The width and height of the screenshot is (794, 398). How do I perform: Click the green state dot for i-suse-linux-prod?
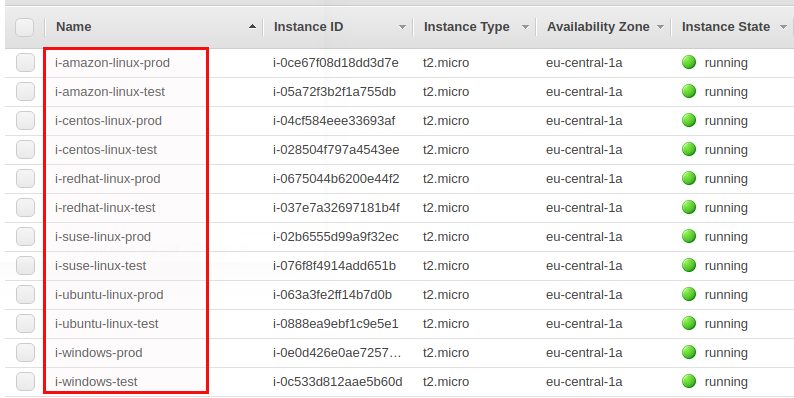tap(689, 236)
